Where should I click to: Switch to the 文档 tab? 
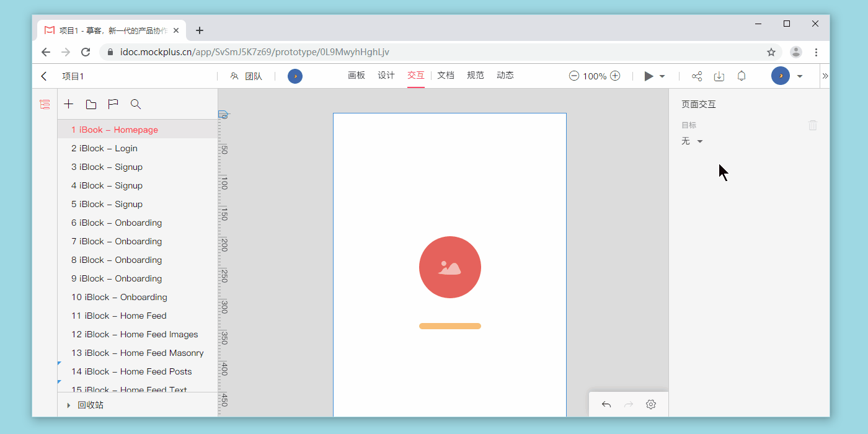[x=446, y=76]
